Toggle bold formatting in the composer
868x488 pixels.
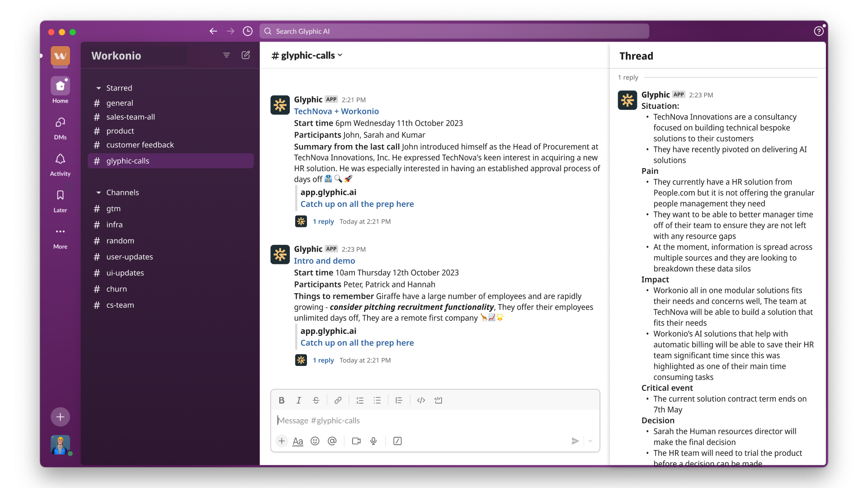[x=281, y=400]
